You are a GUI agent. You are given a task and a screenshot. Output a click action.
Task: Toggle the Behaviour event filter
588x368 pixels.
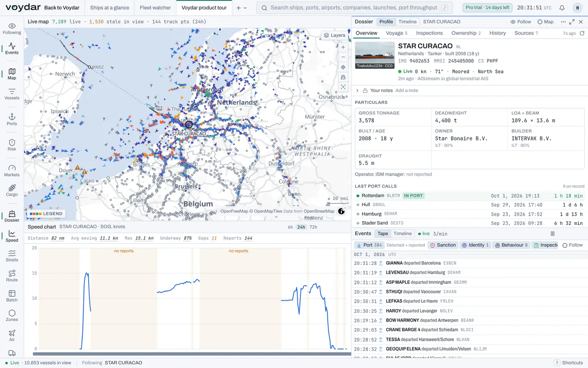[512, 245]
